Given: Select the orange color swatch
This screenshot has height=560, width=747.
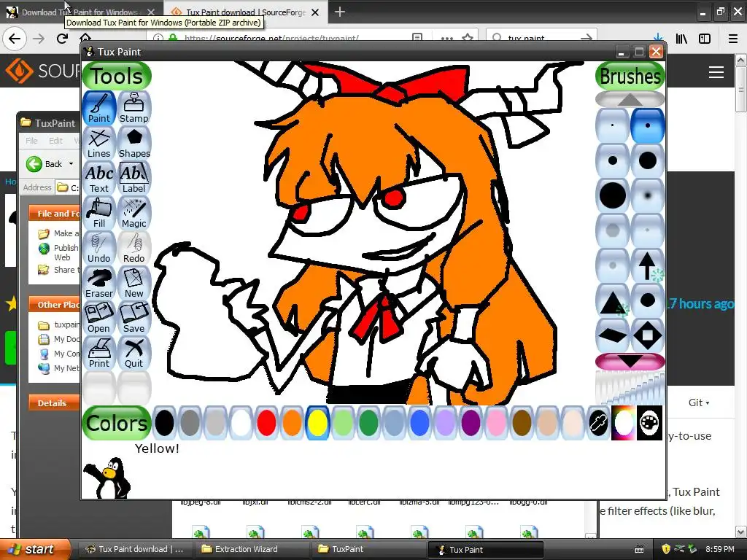Looking at the screenshot, I should point(292,423).
